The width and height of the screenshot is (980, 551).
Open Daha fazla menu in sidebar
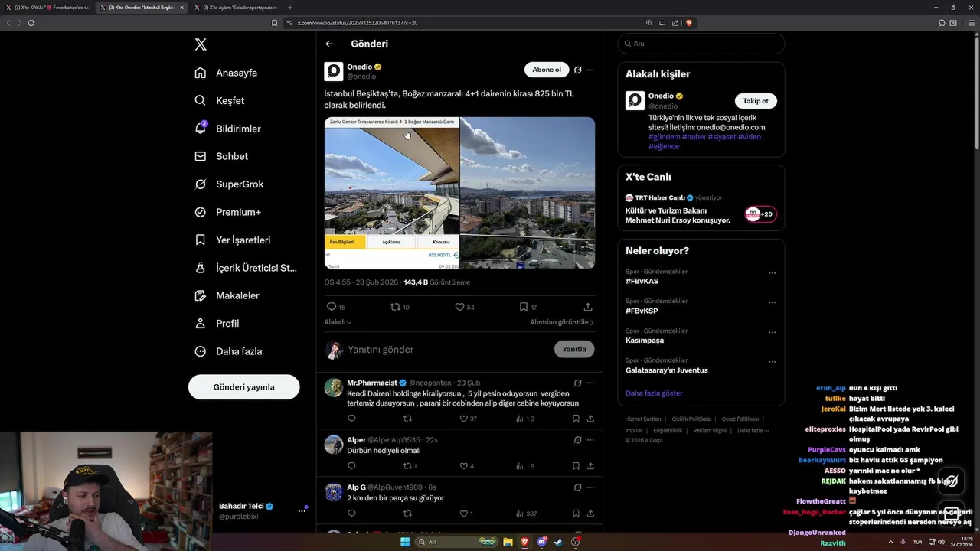click(228, 351)
